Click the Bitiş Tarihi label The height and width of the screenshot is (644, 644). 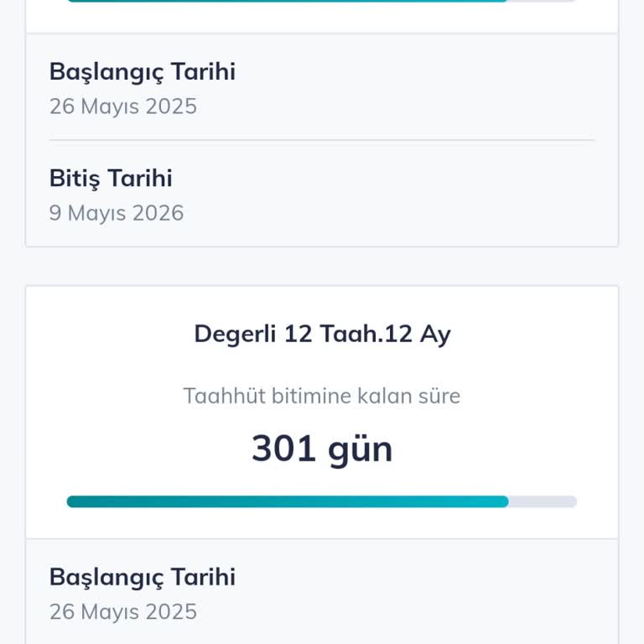[x=111, y=178]
